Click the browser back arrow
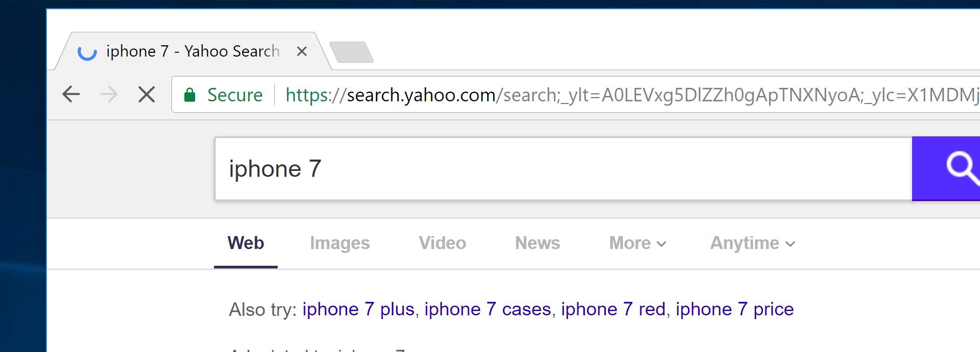 [71, 94]
